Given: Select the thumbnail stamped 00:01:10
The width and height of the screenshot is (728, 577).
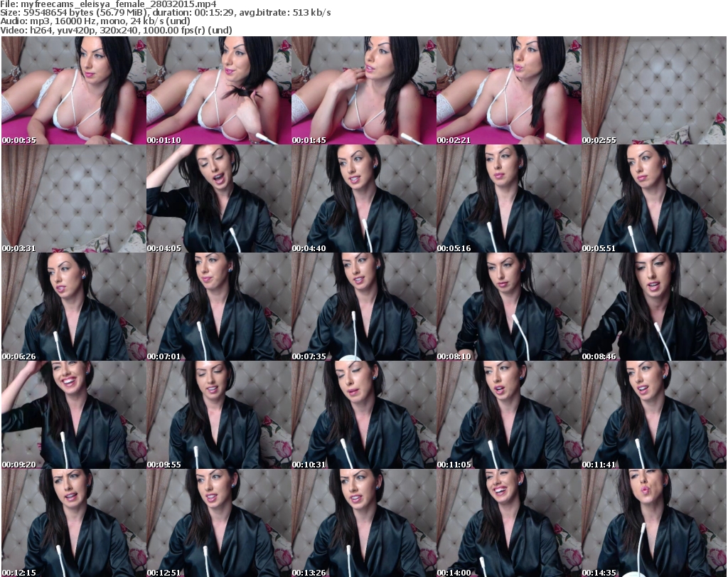Looking at the screenshot, I should 219,90.
